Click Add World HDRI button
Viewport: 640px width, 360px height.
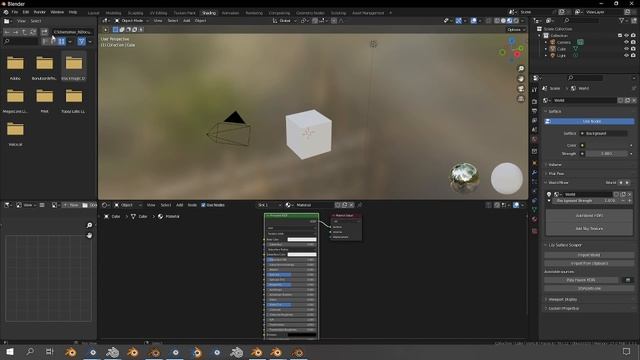[589, 216]
